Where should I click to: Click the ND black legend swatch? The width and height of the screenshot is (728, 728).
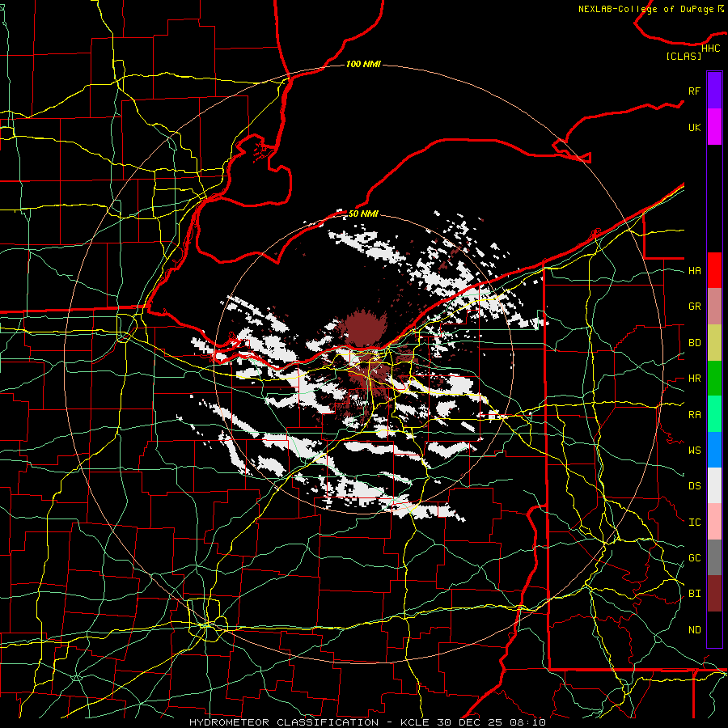pos(714,629)
